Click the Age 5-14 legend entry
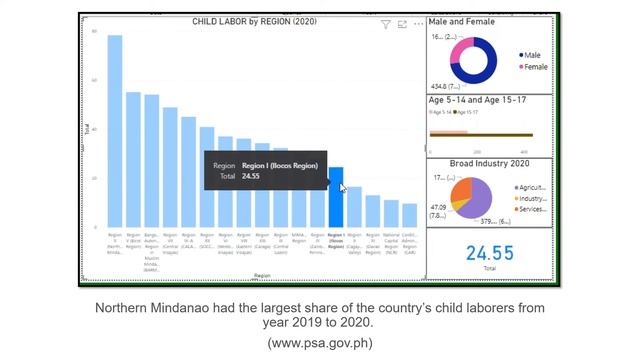The height and width of the screenshot is (360, 640). click(440, 112)
